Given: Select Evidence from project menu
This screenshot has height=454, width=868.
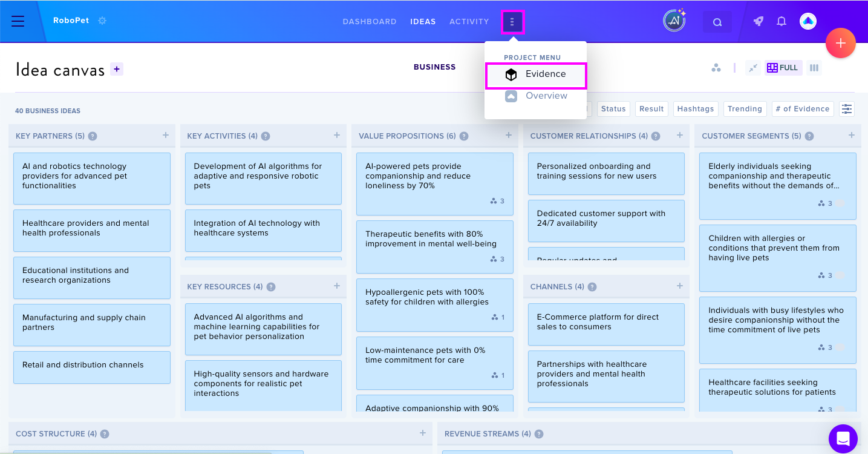Looking at the screenshot, I should (535, 74).
